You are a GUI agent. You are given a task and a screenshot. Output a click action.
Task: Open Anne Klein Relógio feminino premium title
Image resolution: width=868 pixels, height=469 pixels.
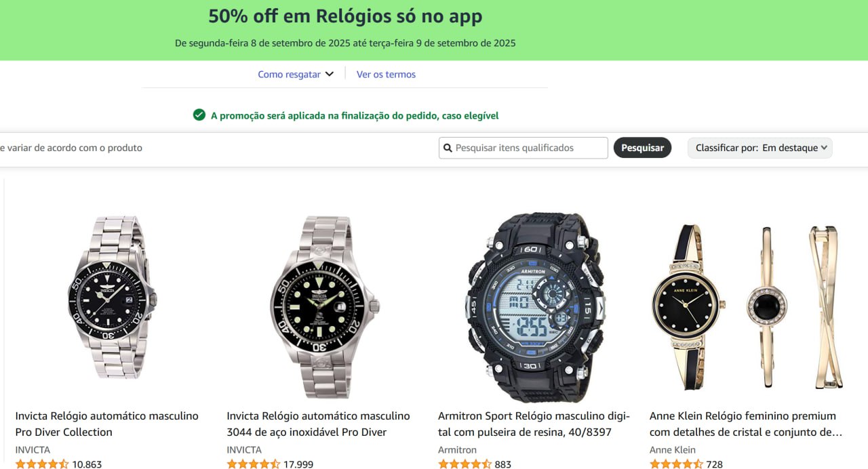pyautogui.click(x=746, y=424)
